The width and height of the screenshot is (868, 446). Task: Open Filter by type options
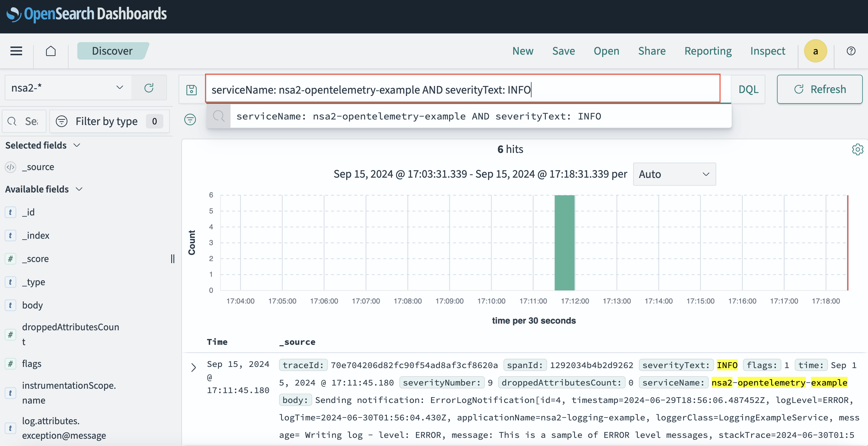110,121
